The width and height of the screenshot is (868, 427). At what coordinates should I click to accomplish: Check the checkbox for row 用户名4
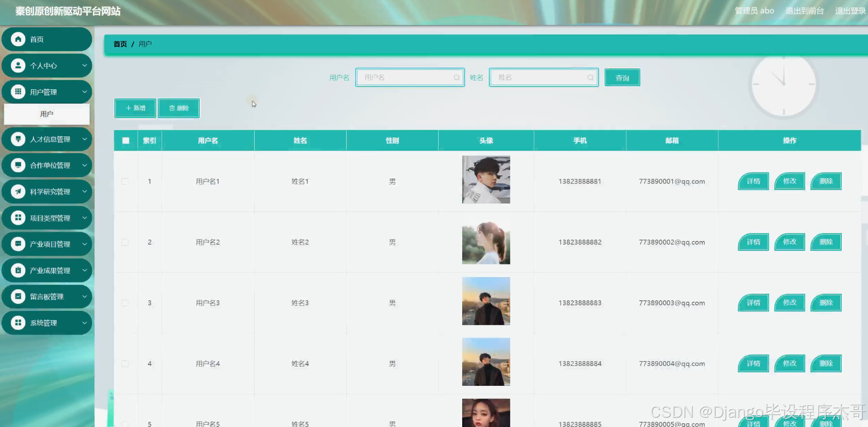pyautogui.click(x=125, y=364)
